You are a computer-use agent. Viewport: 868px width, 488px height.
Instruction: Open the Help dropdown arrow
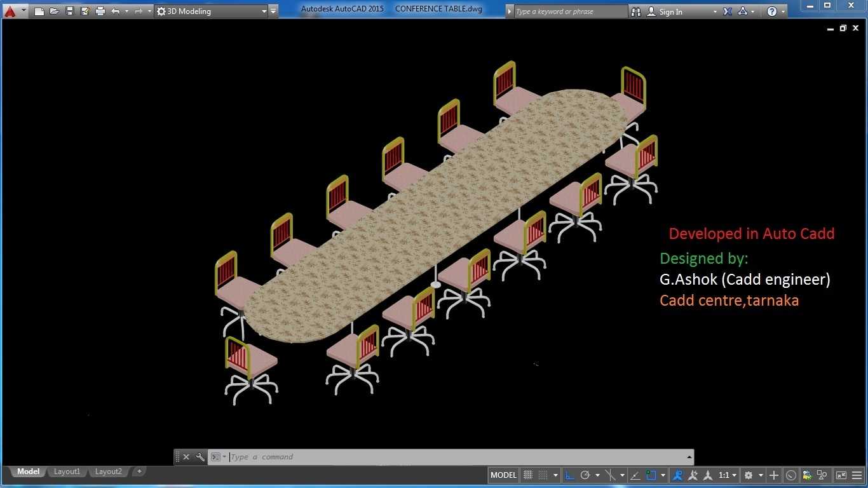[x=783, y=11]
